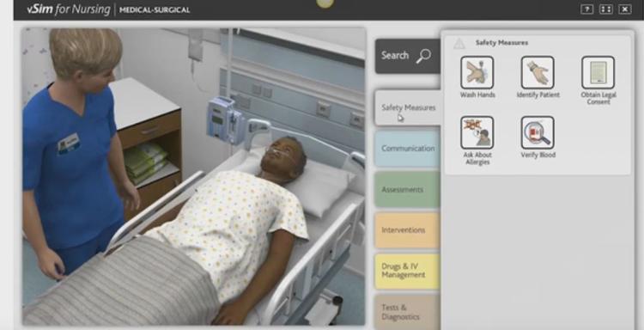Choose the Identify Patient icon
The height and width of the screenshot is (330, 644).
coord(538,72)
